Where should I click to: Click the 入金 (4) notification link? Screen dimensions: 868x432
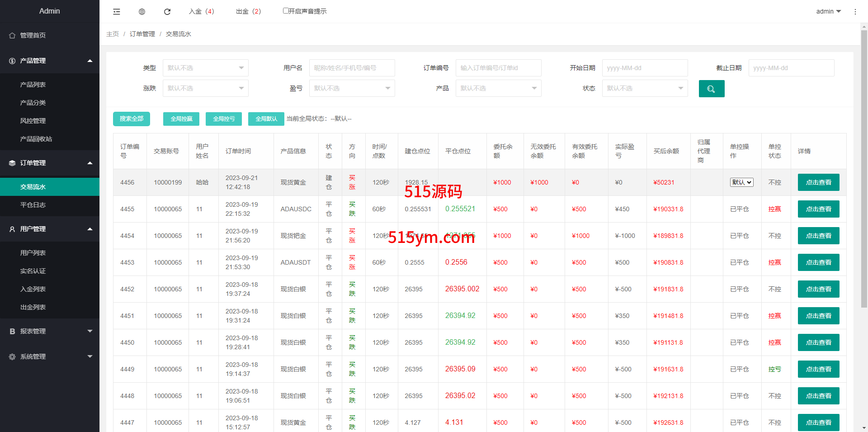click(x=202, y=11)
